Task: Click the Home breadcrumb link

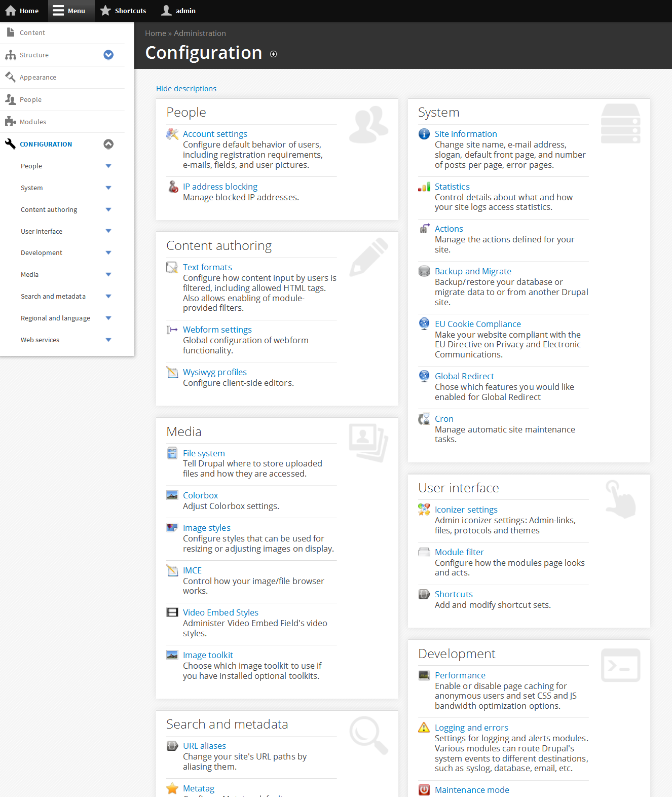Action: pos(156,33)
